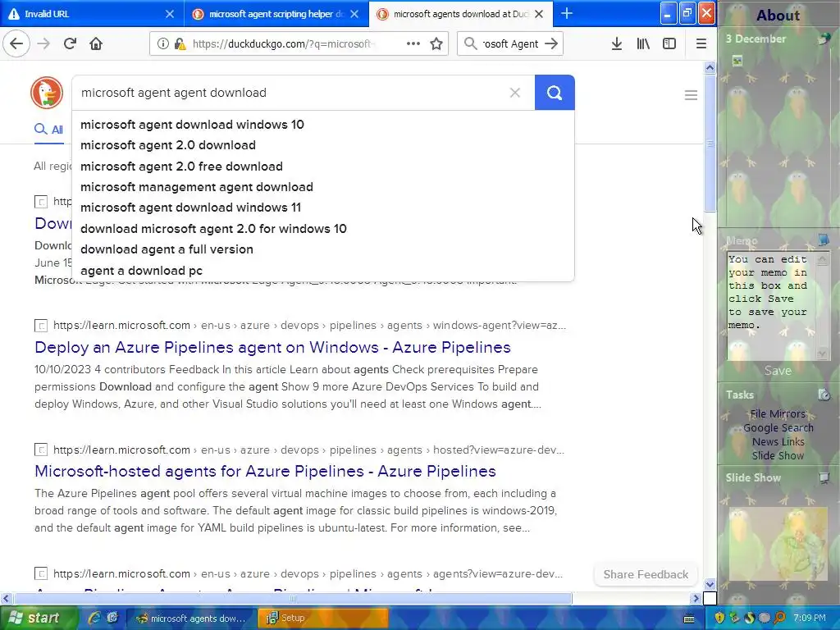Start Slide Show from the Tasks panel
This screenshot has width=840, height=630.
pos(778,455)
